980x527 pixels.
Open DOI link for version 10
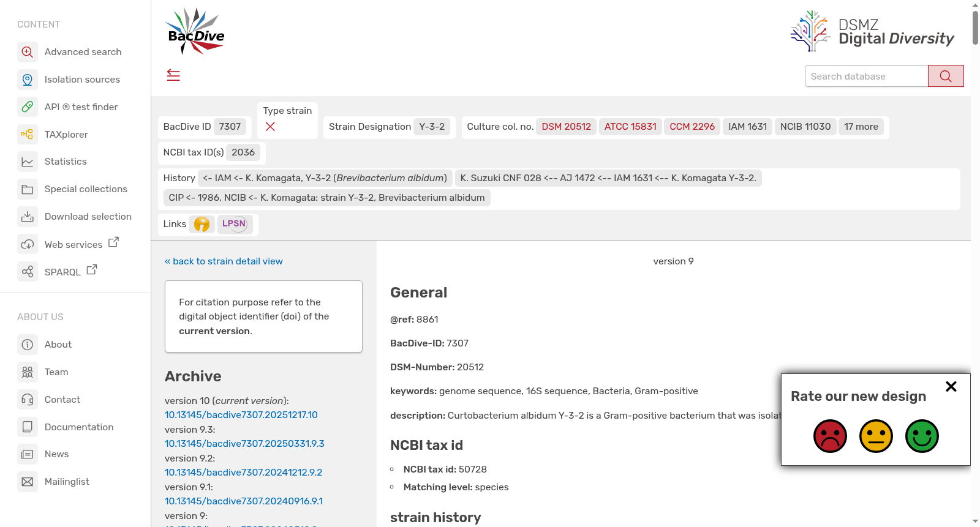click(x=241, y=415)
